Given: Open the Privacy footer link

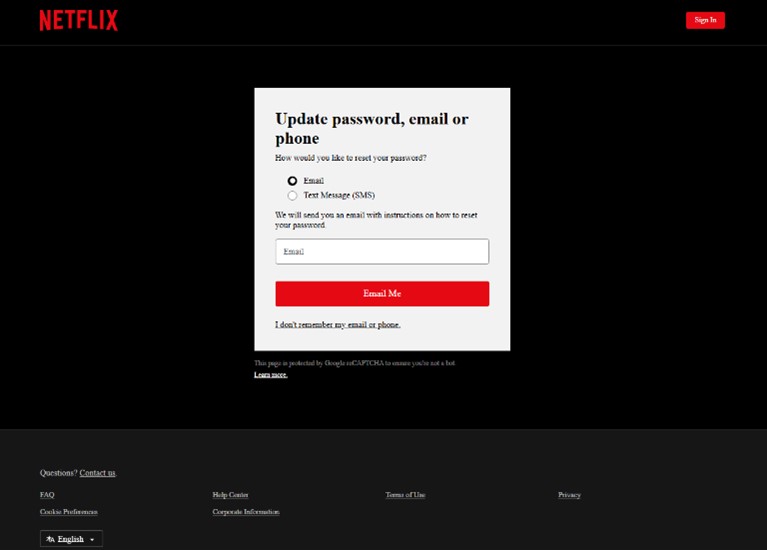Looking at the screenshot, I should click(569, 495).
